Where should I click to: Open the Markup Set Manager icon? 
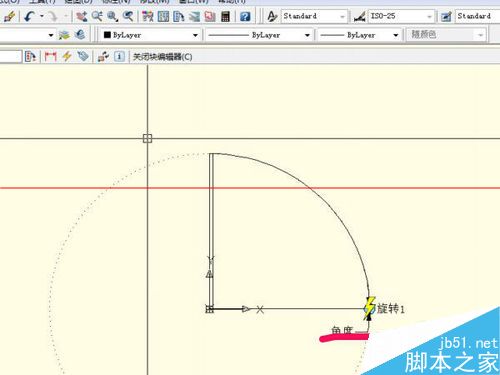coord(210,16)
